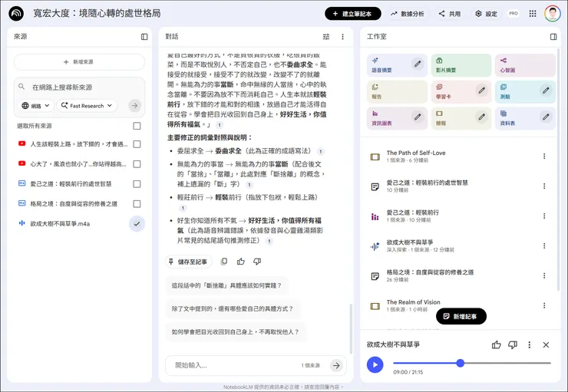This screenshot has height=392, width=568.
Task: Play the 欲成大樹不與草爭 audio
Action: [375, 365]
